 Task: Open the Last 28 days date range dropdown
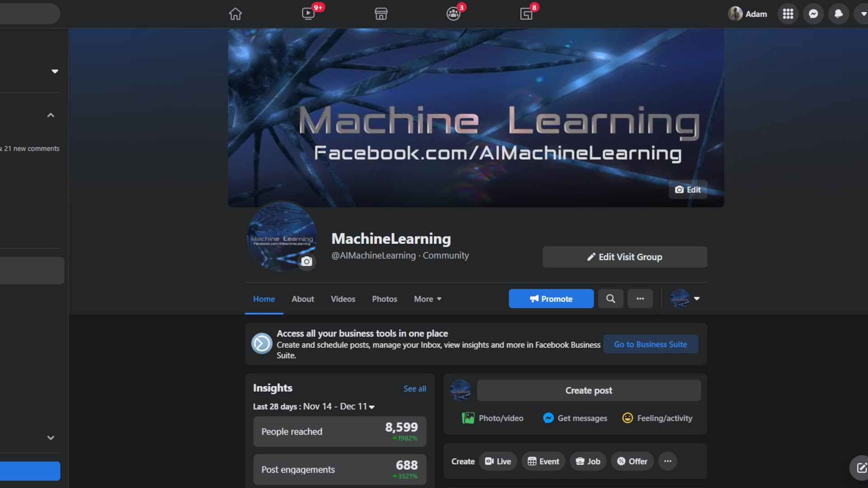(x=314, y=407)
